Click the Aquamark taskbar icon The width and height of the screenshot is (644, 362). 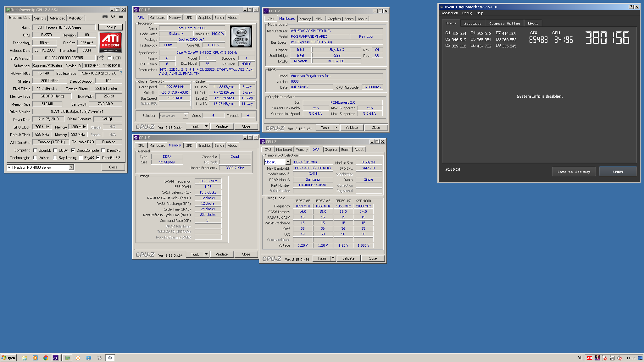coord(110,358)
